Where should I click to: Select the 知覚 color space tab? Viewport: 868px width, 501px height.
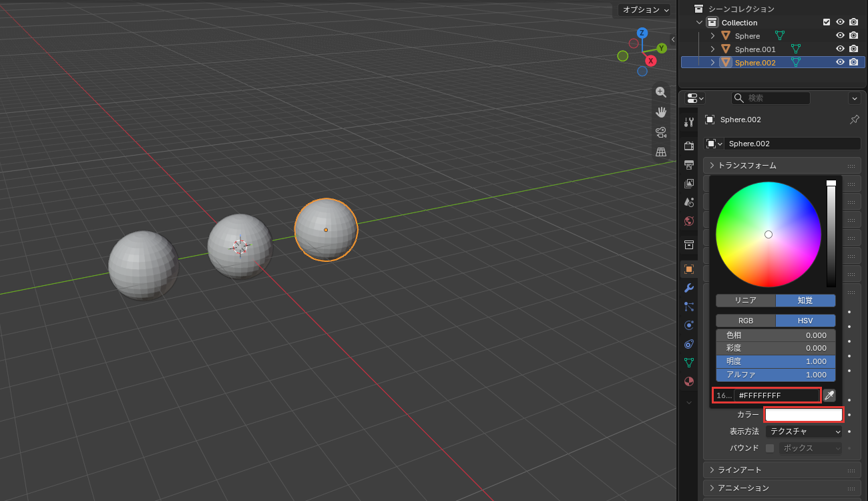pyautogui.click(x=805, y=301)
